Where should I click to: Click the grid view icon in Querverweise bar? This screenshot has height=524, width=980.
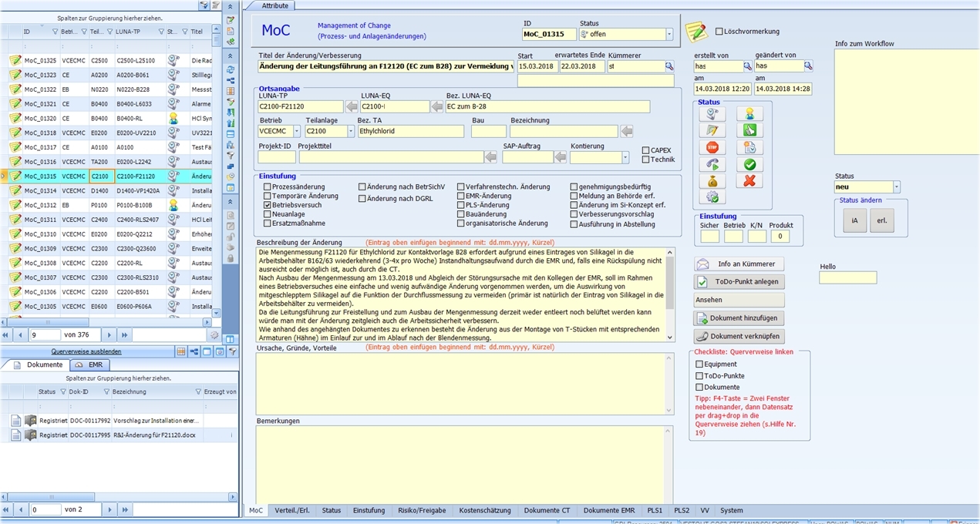[181, 351]
